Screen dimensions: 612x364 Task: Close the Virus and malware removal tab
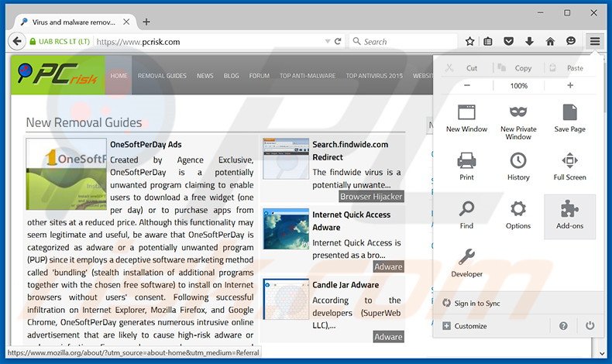click(x=126, y=22)
